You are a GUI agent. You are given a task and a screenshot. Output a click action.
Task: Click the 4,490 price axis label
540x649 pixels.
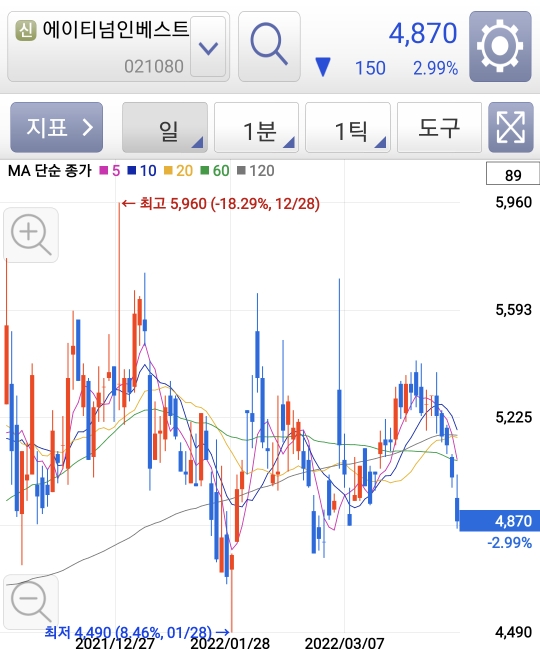coord(514,632)
